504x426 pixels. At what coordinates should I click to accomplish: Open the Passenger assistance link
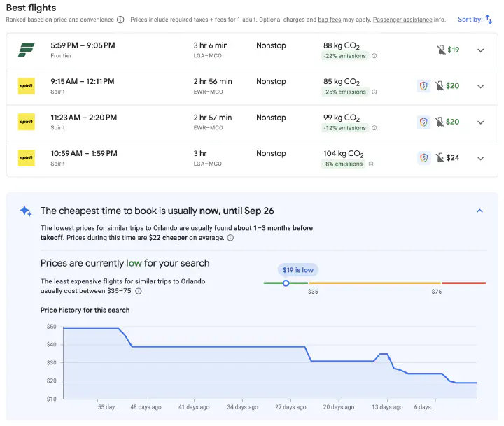pos(402,20)
